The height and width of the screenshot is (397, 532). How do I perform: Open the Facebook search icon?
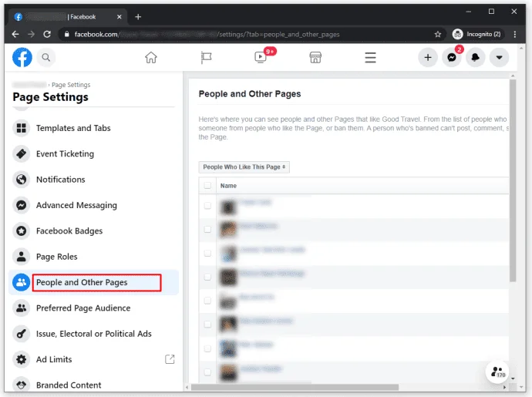[46, 57]
